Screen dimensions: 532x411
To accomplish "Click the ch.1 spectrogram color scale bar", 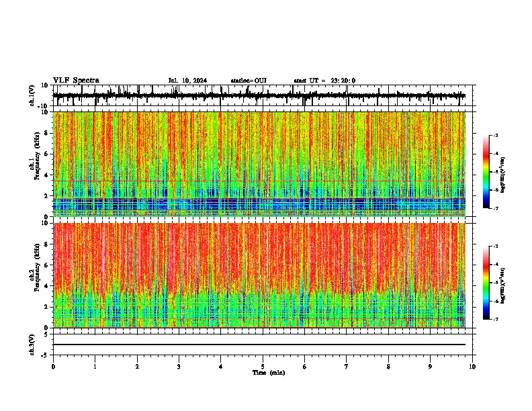I will (486, 172).
